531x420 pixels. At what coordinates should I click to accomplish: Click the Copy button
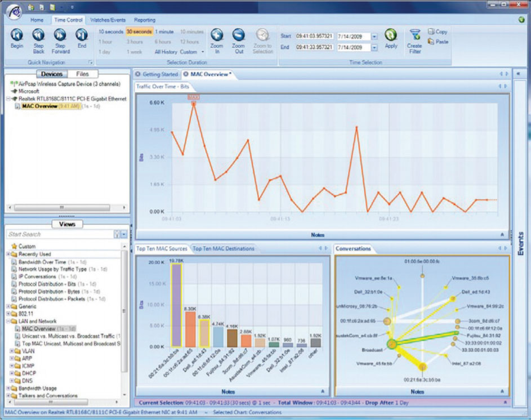coord(438,32)
